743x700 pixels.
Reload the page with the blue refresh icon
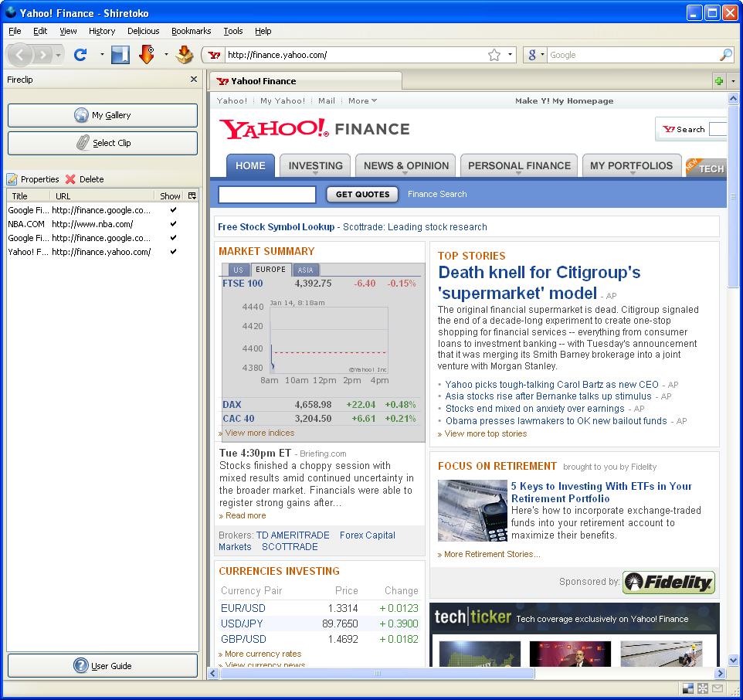tap(80, 55)
